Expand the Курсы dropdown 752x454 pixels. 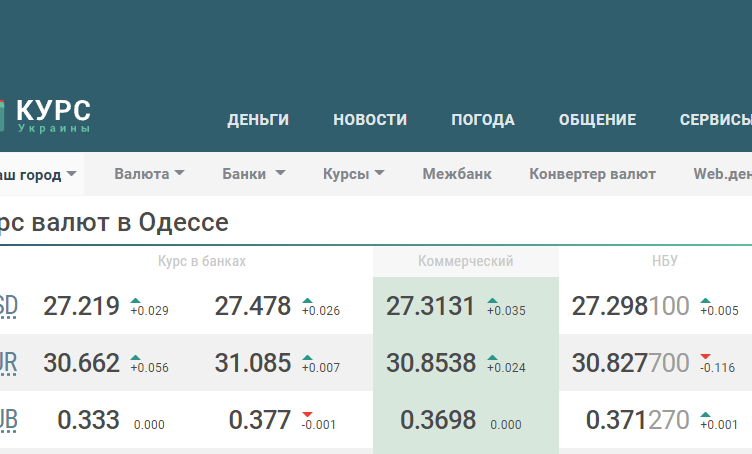pyautogui.click(x=353, y=174)
